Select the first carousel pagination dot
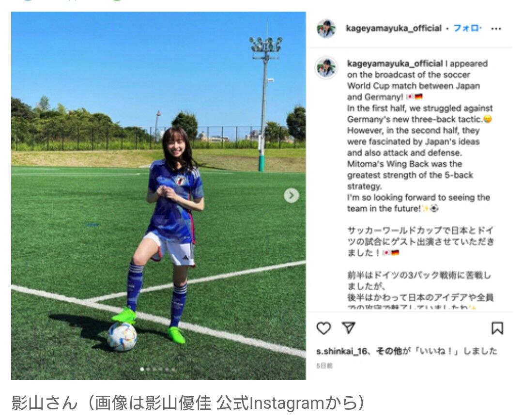Viewport: 523px width, 420px height. click(142, 369)
